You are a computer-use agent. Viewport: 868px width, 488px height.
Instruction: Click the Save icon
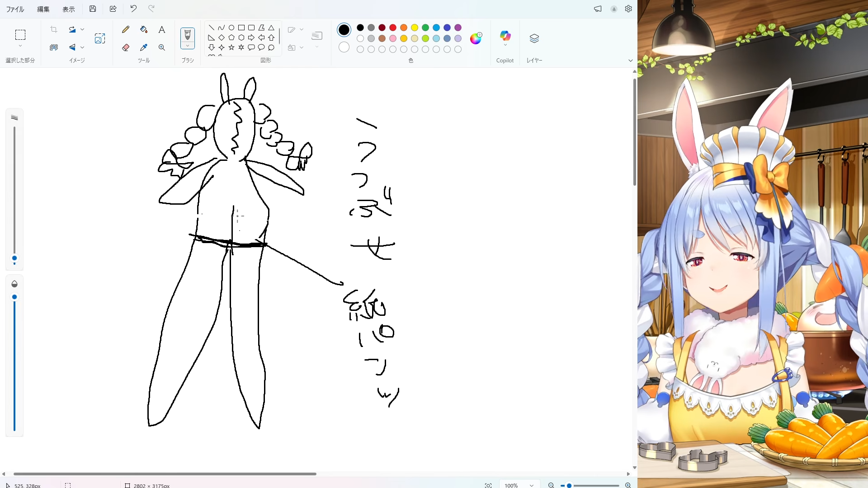tap(93, 9)
